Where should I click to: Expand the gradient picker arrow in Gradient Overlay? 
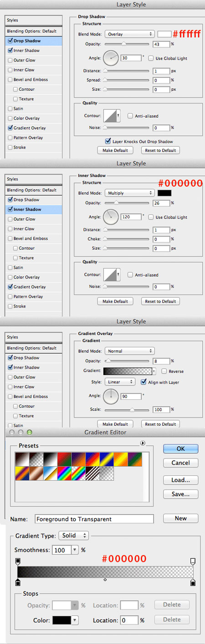[154, 371]
